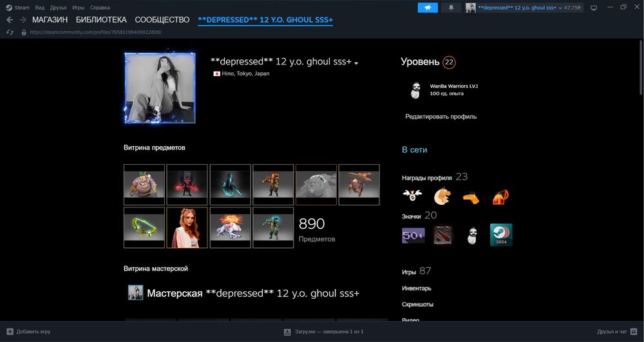Click Добавить игру in the bottom bar

click(33, 331)
